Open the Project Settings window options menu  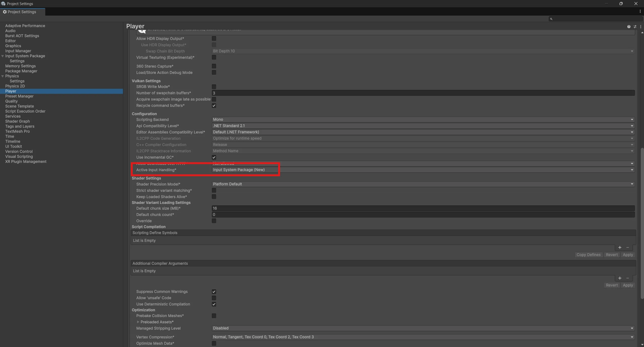[x=640, y=12]
